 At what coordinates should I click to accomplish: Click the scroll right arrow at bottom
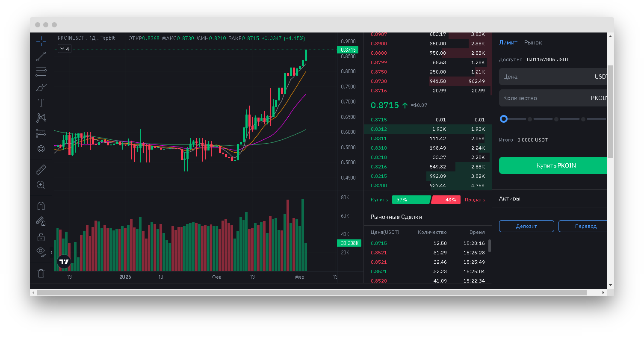point(603,293)
